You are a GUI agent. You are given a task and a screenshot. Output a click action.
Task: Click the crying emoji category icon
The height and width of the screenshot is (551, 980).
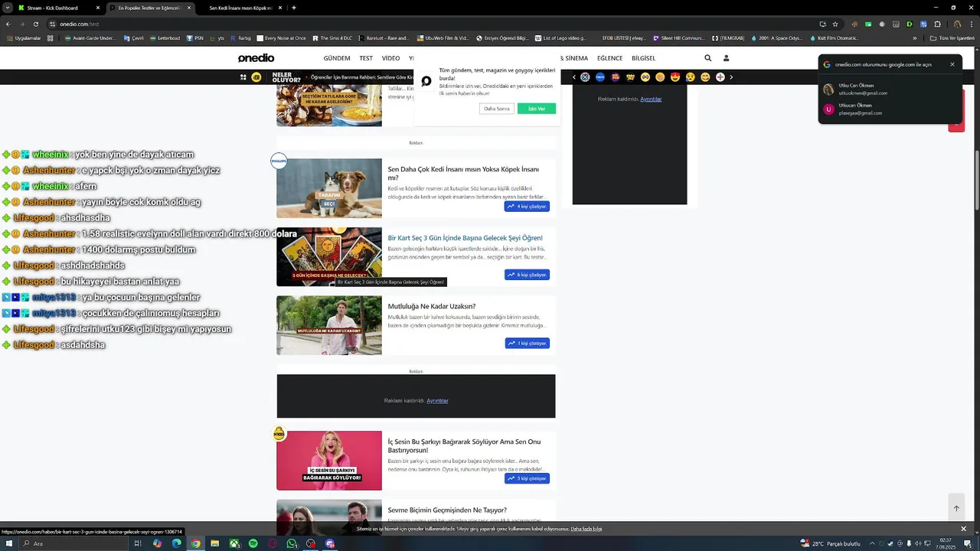tap(691, 77)
